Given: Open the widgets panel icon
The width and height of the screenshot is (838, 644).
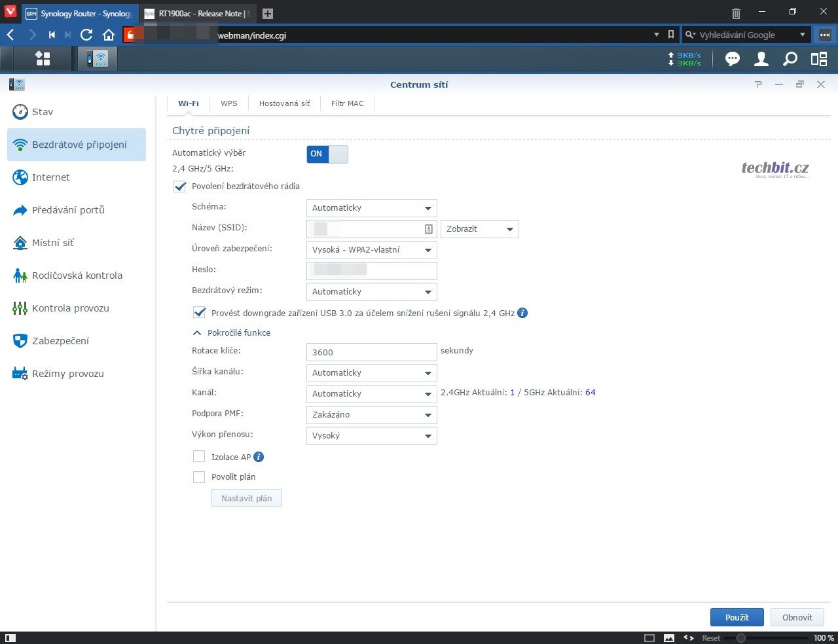Looking at the screenshot, I should click(819, 59).
